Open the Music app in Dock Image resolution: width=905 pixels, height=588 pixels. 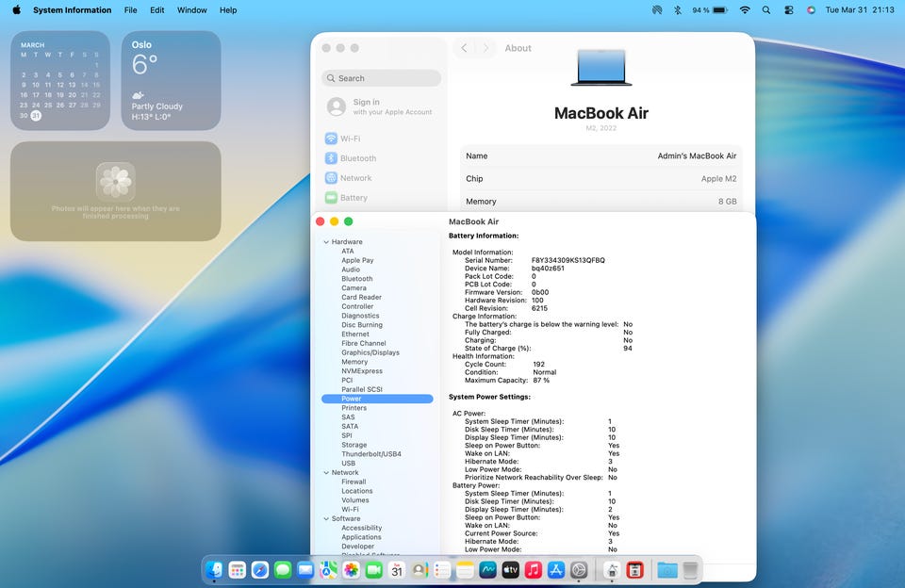point(534,570)
